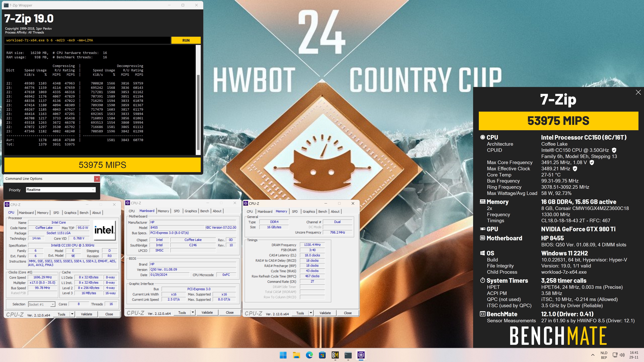Click BIOS Version Q50 Ver. 01.08.09 field
Screen dimensions: 644x362
tap(193, 269)
